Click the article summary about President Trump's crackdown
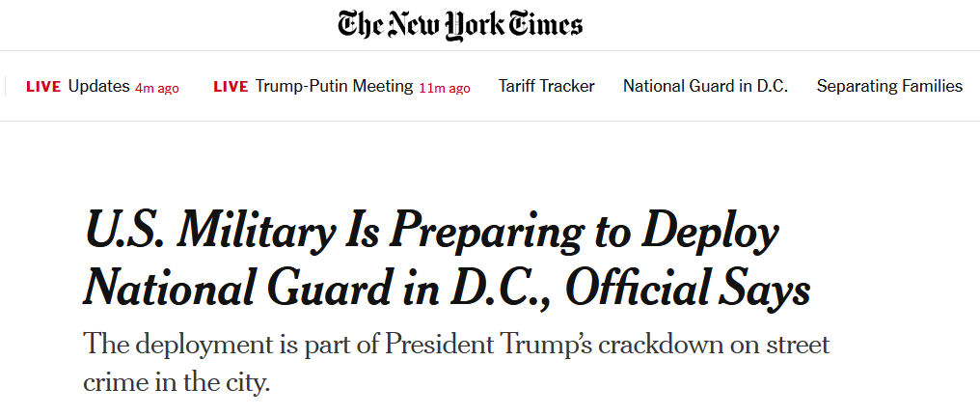 455,345
